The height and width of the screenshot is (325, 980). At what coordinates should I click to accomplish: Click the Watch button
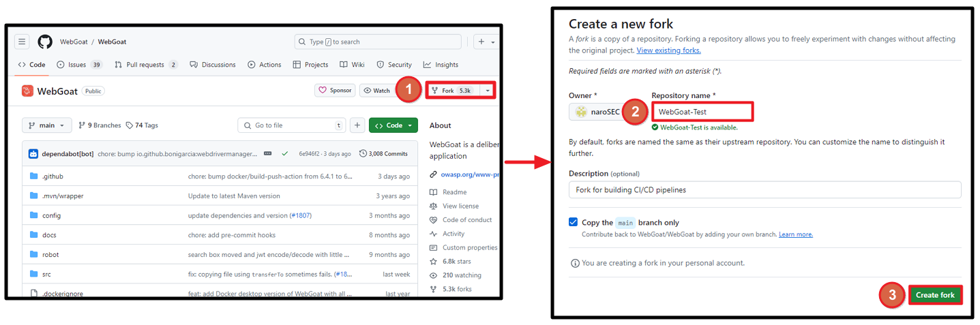(376, 91)
